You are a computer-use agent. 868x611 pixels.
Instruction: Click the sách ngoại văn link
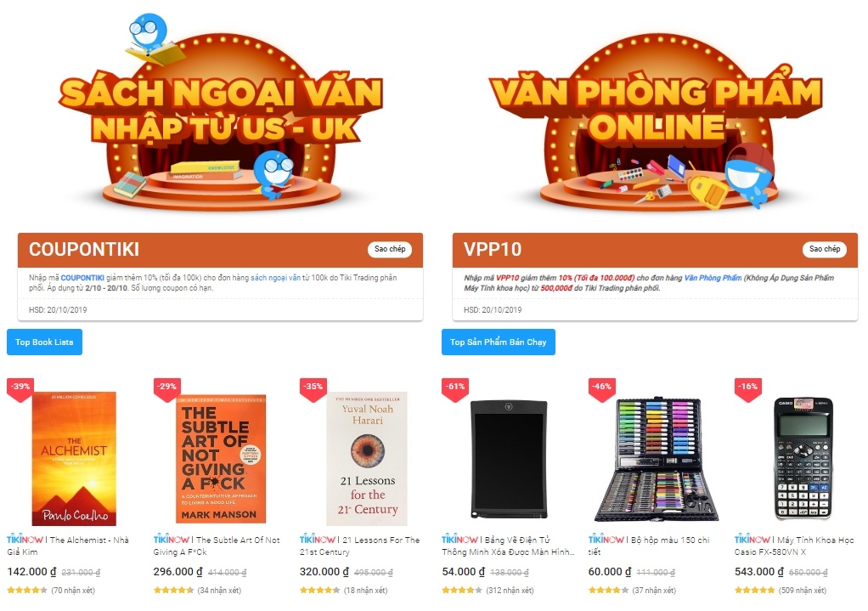click(275, 278)
